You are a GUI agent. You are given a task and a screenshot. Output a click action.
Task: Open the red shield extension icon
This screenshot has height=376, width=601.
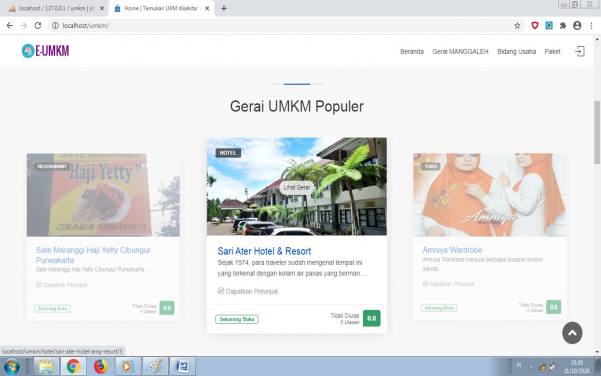point(535,26)
